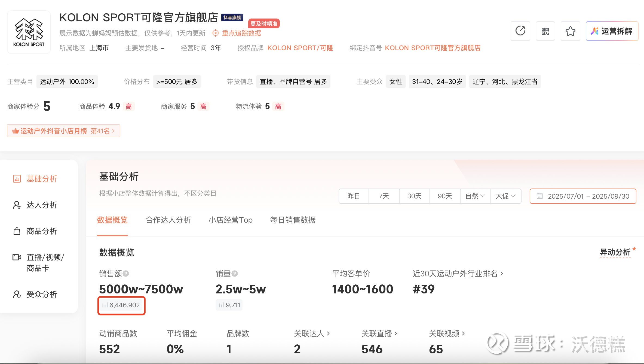Select 7天 time range
The width and height of the screenshot is (644, 364).
click(x=384, y=196)
